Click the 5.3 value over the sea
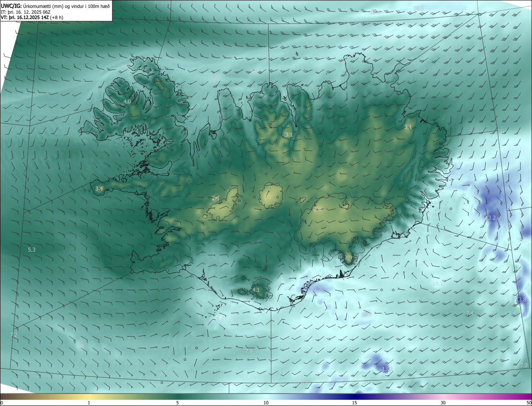This screenshot has height=406, width=532. (x=32, y=249)
